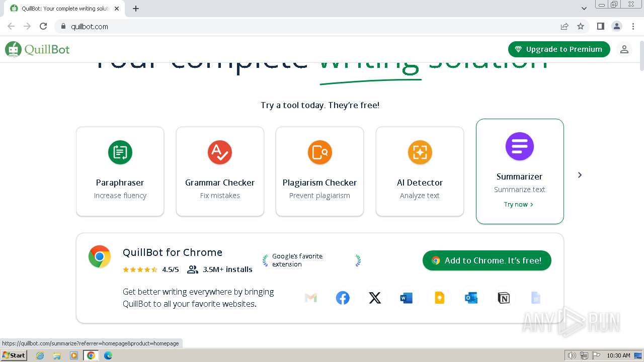Expand the tab search dropdown
Viewport: 644px width, 362px height.
pyautogui.click(x=584, y=8)
